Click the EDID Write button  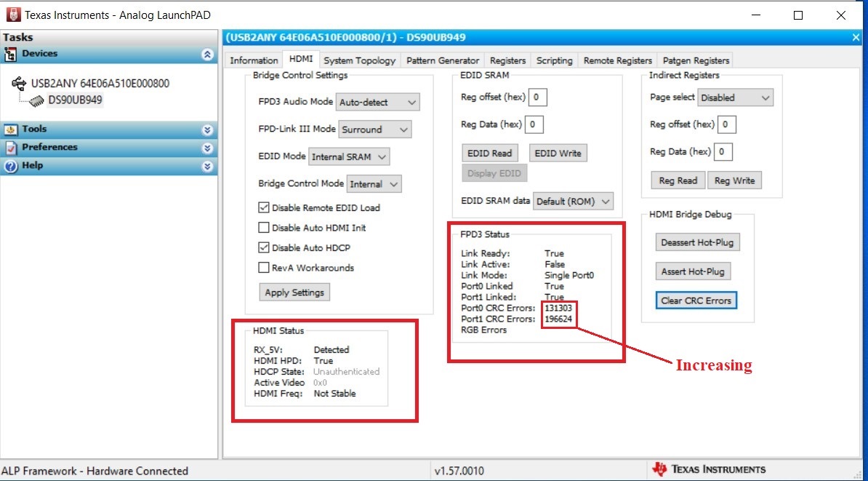[x=558, y=153]
